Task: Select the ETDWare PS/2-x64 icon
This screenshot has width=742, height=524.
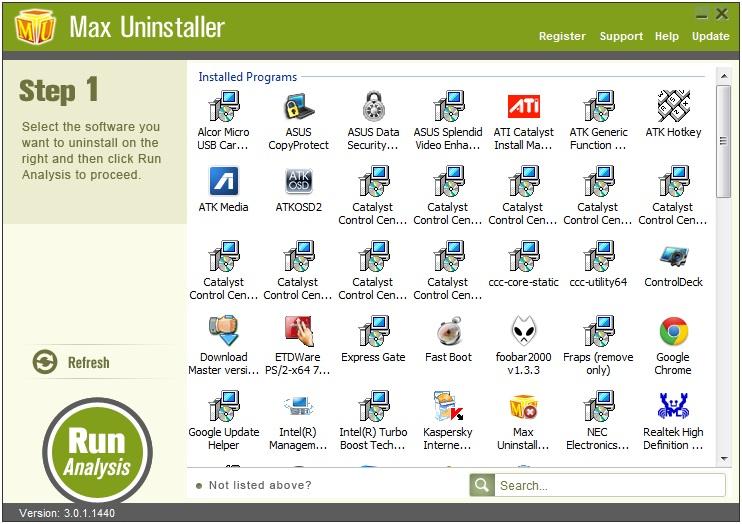Action: [x=299, y=331]
